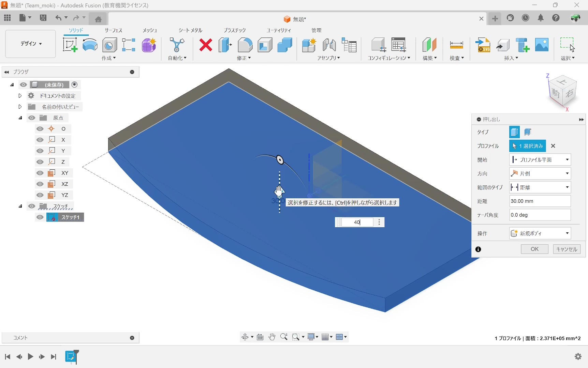The height and width of the screenshot is (368, 588).
Task: Click the Canvas image insert icon
Action: (x=542, y=45)
